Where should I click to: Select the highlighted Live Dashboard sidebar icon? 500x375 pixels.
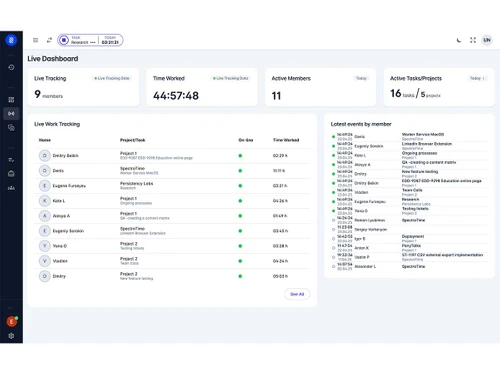(11, 114)
